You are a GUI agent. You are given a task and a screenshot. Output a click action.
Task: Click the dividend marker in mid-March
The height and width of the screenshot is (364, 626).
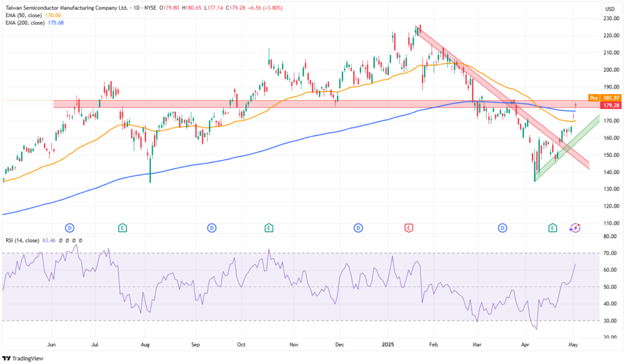click(503, 228)
